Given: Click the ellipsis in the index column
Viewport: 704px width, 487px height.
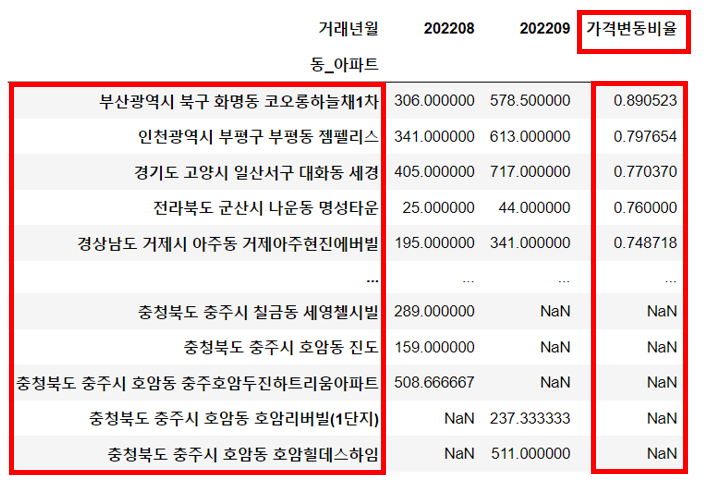Looking at the screenshot, I should click(373, 281).
